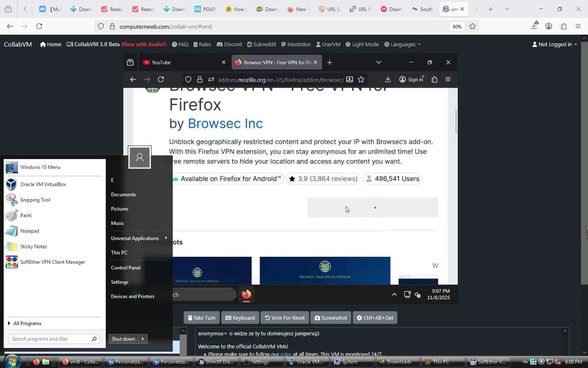Click Vote For Reset
Viewport: 588px width, 368px height.
285,318
